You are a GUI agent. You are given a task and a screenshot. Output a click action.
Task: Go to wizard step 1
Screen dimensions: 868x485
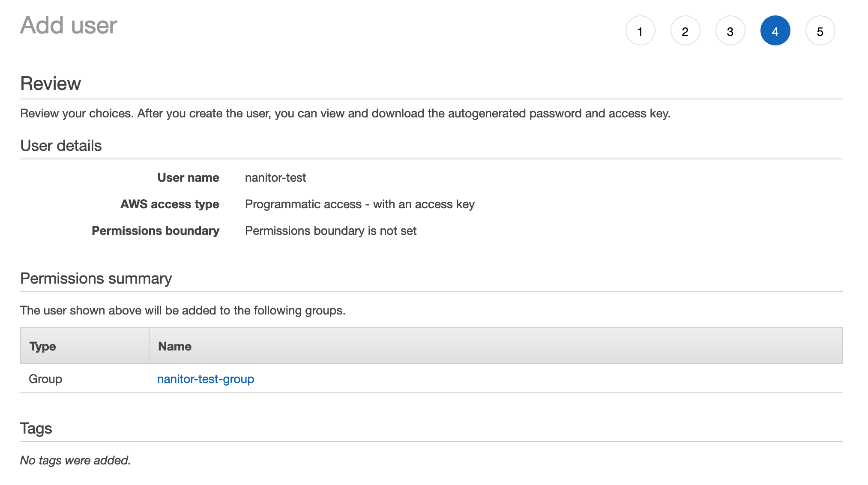(x=640, y=31)
